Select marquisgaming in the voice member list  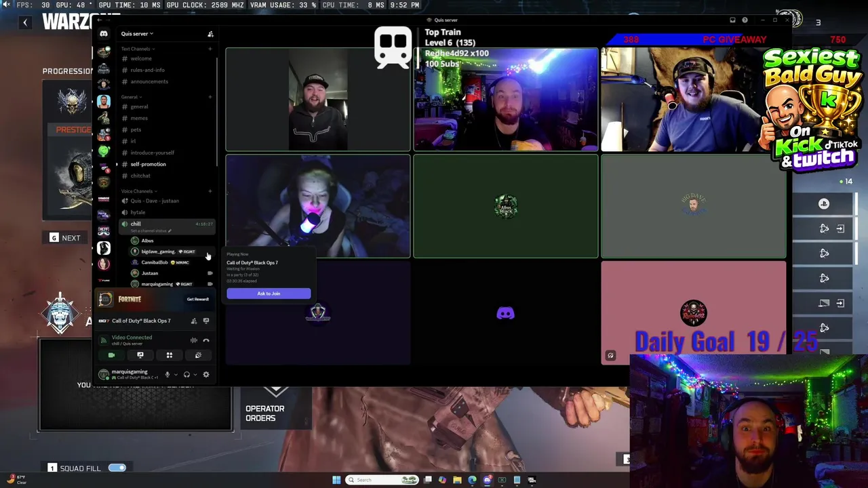[x=171, y=284]
